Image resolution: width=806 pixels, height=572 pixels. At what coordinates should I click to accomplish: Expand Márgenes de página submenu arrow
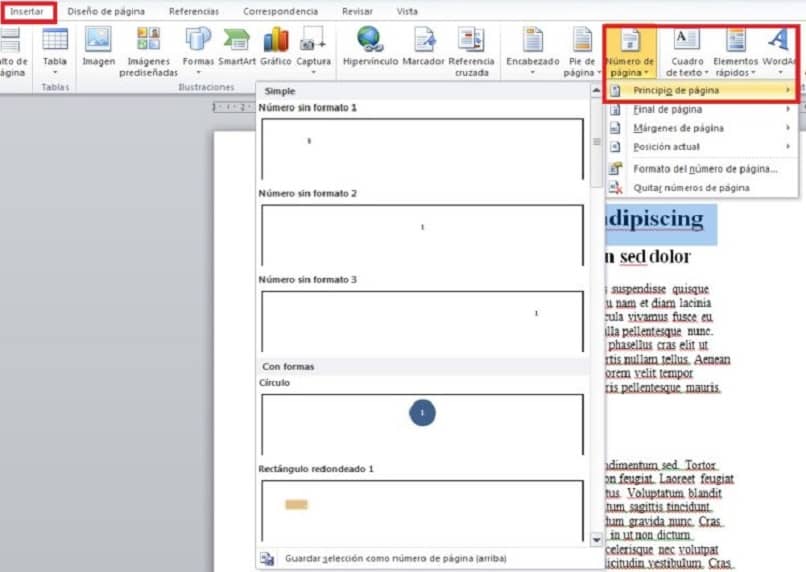[787, 127]
